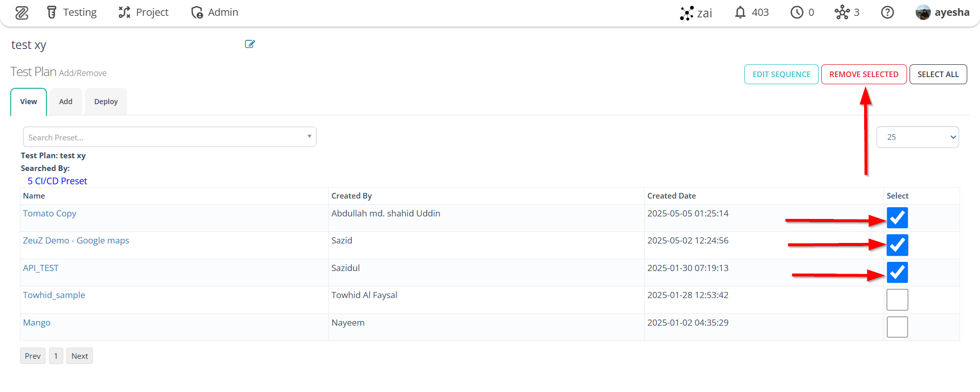Screen dimensions: 980x392
Task: Check the Towhid_sample checkbox
Action: coord(897,300)
